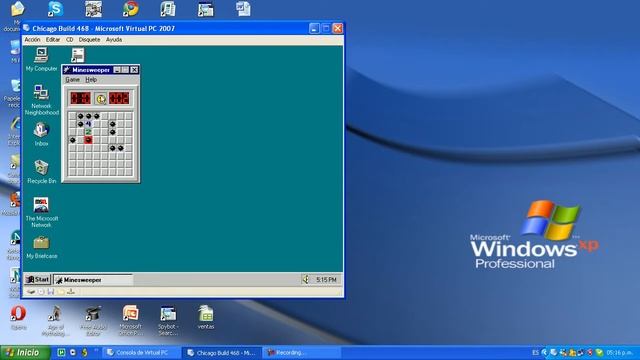Click the speaker volume icon in Chicago tray
The image size is (640, 360).
coord(306,280)
